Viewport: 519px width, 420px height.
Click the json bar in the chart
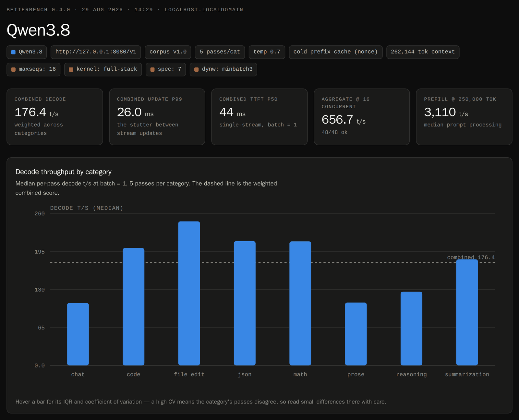pos(245,303)
